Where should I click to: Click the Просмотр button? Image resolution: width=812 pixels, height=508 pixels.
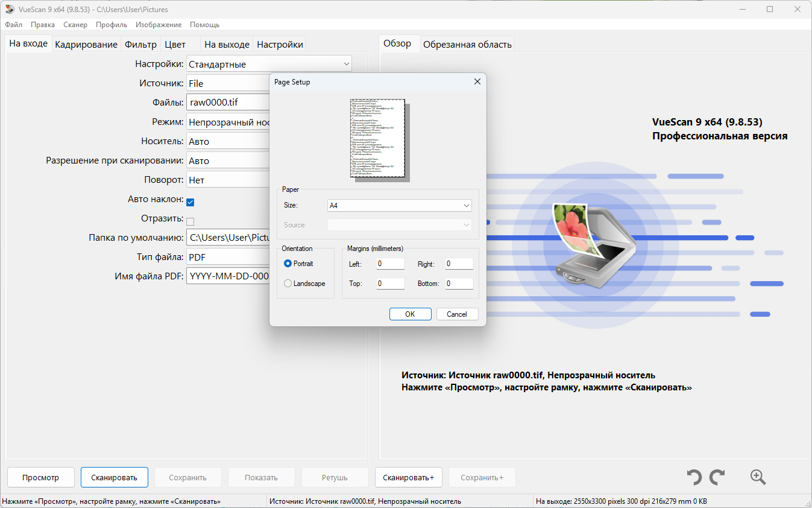coord(41,477)
